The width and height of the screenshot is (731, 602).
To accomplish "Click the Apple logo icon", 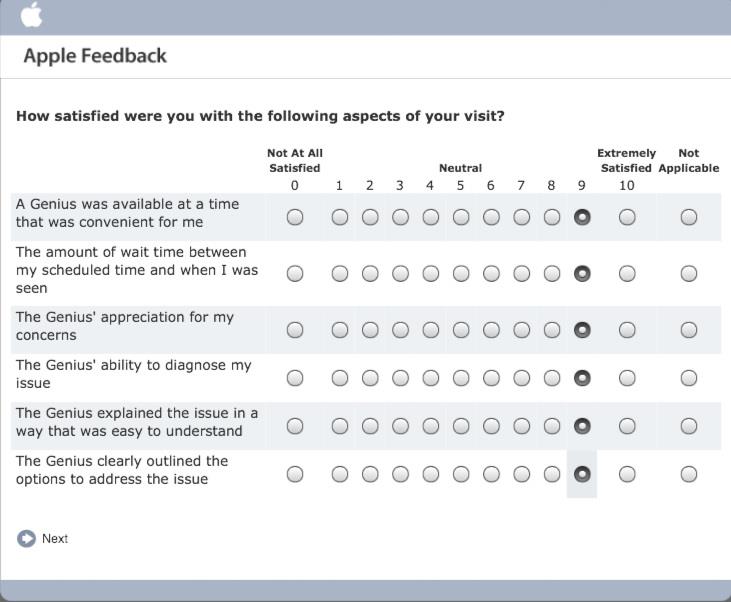I will coord(32,15).
